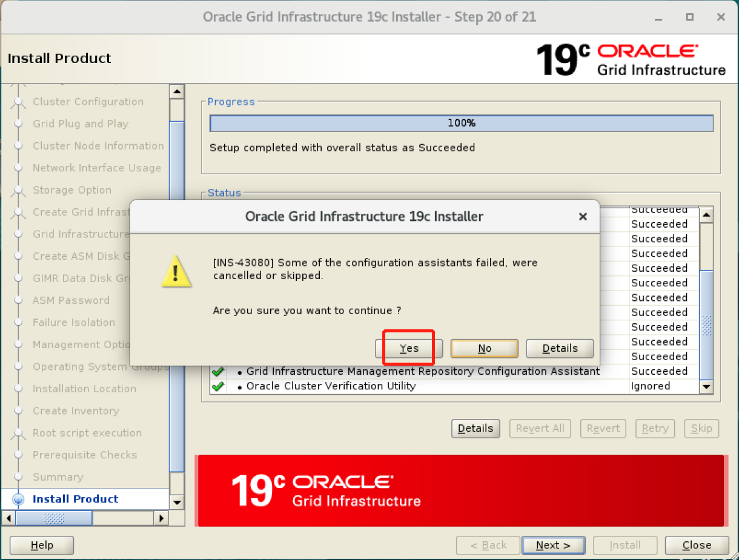Confirm with the Yes button

(409, 348)
